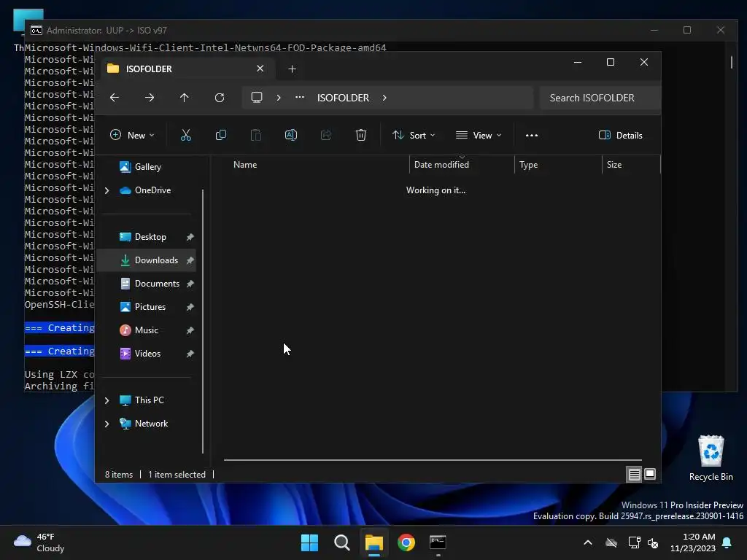This screenshot has width=747, height=560.
Task: Switch to command prompt from taskbar
Action: click(438, 542)
